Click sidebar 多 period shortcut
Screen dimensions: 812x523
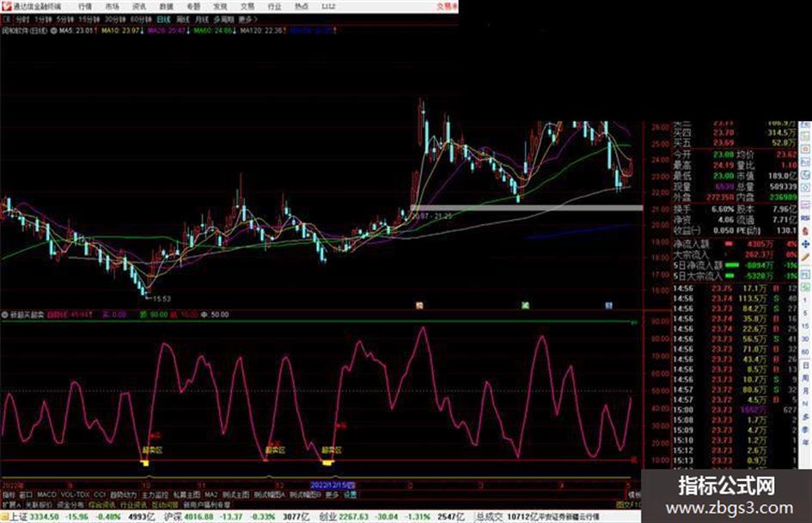(805, 417)
